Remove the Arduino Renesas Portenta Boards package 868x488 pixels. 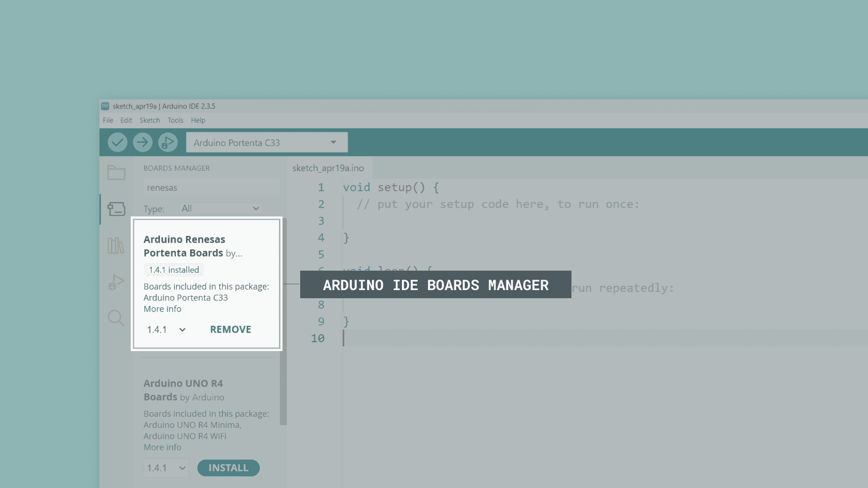point(230,329)
